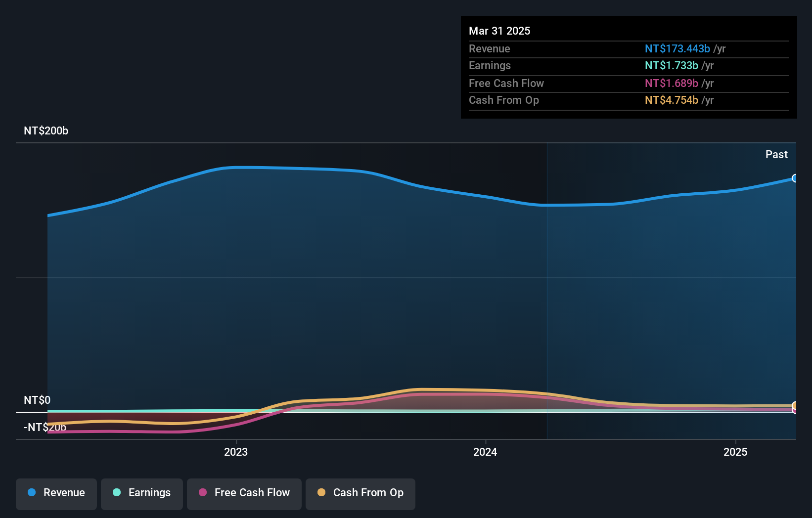The image size is (812, 518).
Task: Click the pink Free Cash Flow legend dot
Action: (203, 492)
